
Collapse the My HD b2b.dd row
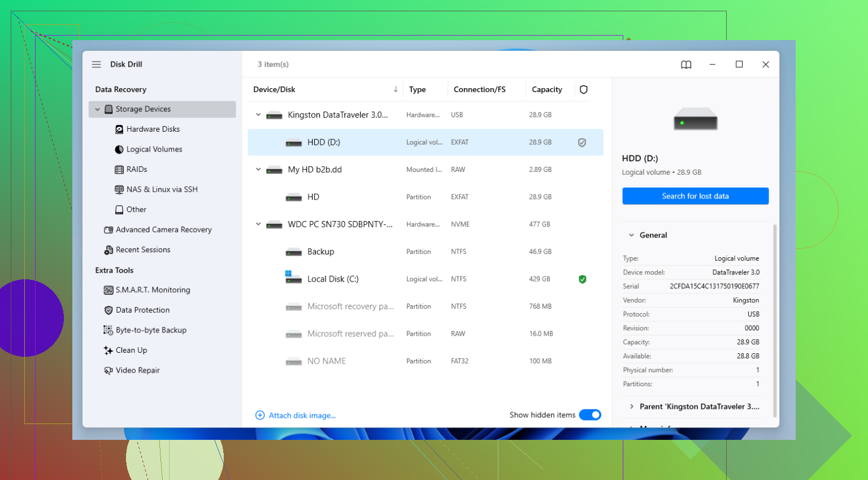coord(258,170)
